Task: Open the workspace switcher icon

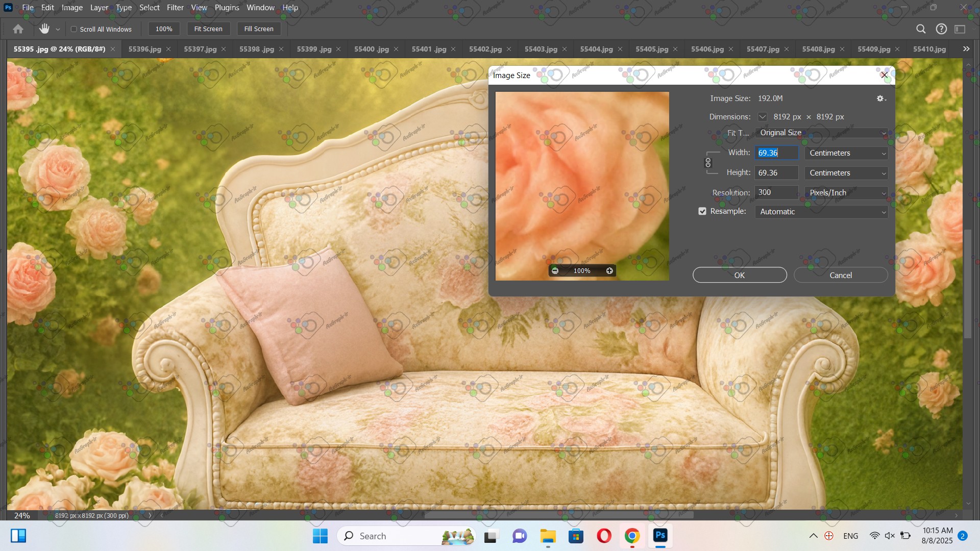Action: (x=960, y=29)
